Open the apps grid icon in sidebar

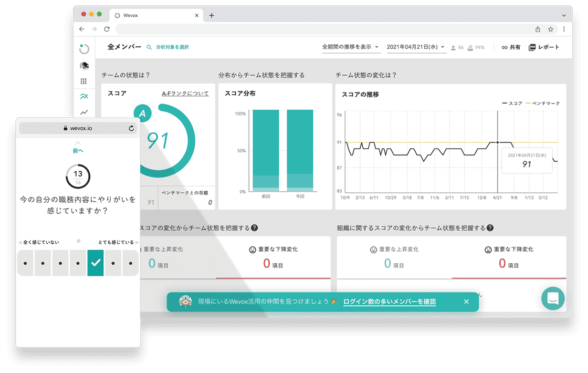point(84,81)
